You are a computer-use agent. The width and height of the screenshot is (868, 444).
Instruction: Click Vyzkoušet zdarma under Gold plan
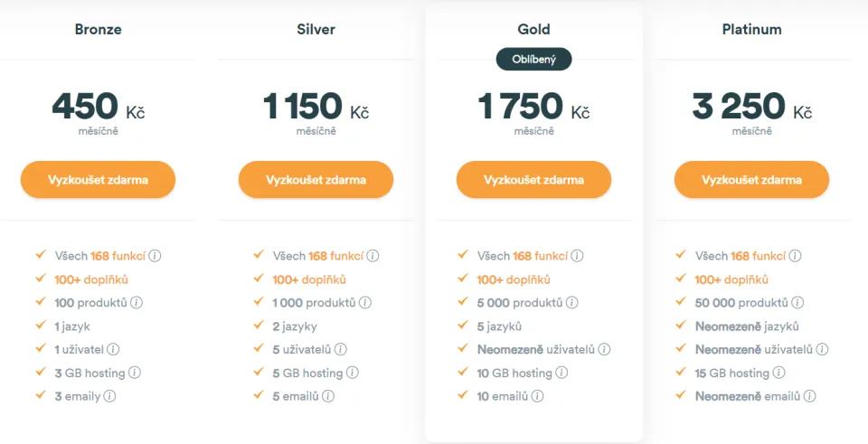[533, 180]
